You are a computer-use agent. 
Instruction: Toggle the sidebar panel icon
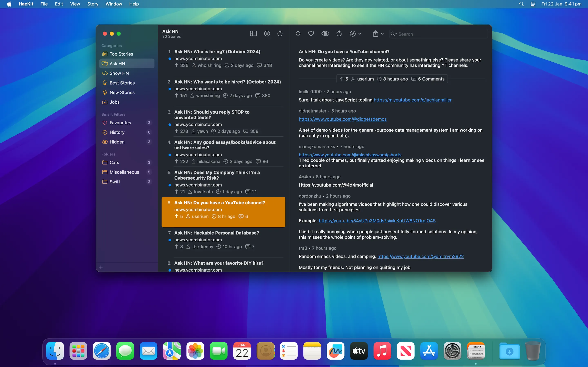coord(253,33)
